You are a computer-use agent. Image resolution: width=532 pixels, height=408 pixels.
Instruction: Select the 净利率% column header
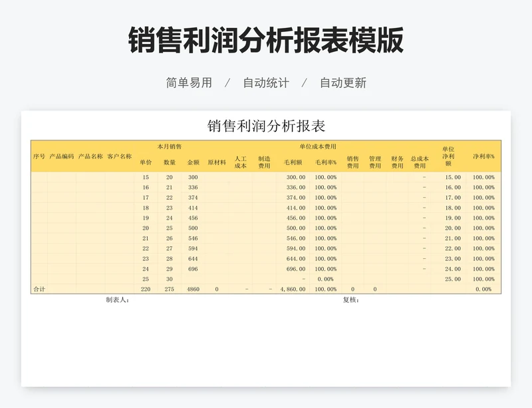[x=483, y=156]
